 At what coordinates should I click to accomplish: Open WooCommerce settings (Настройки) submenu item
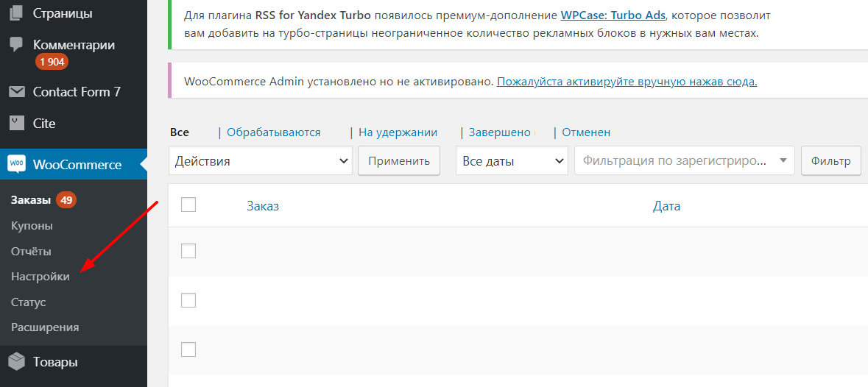pos(40,277)
